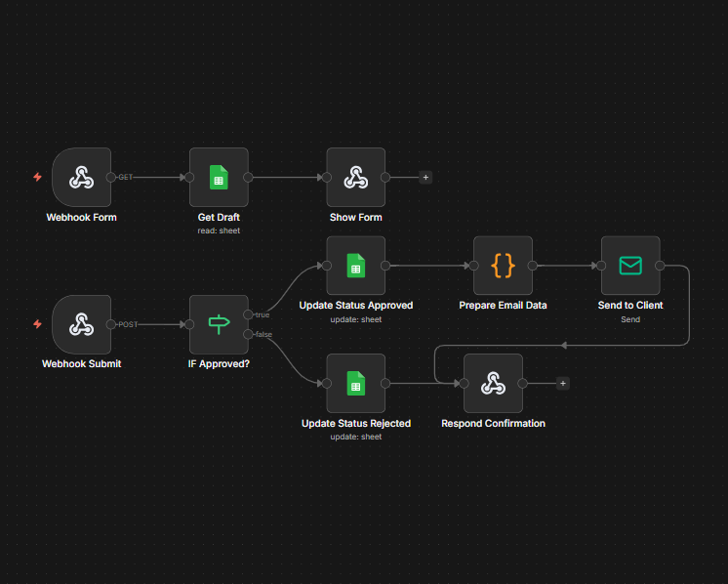Click the POST output connector of Webhook Submit
The height and width of the screenshot is (584, 728).
[111, 324]
